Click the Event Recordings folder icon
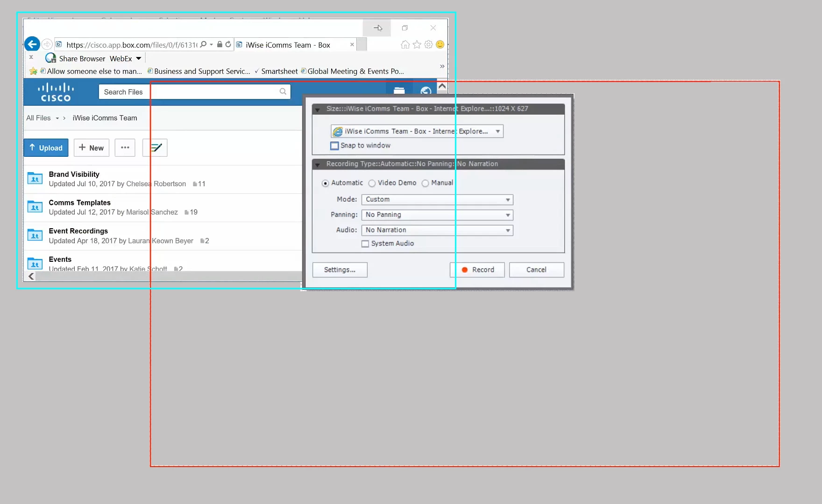The width and height of the screenshot is (822, 504). 35,235
